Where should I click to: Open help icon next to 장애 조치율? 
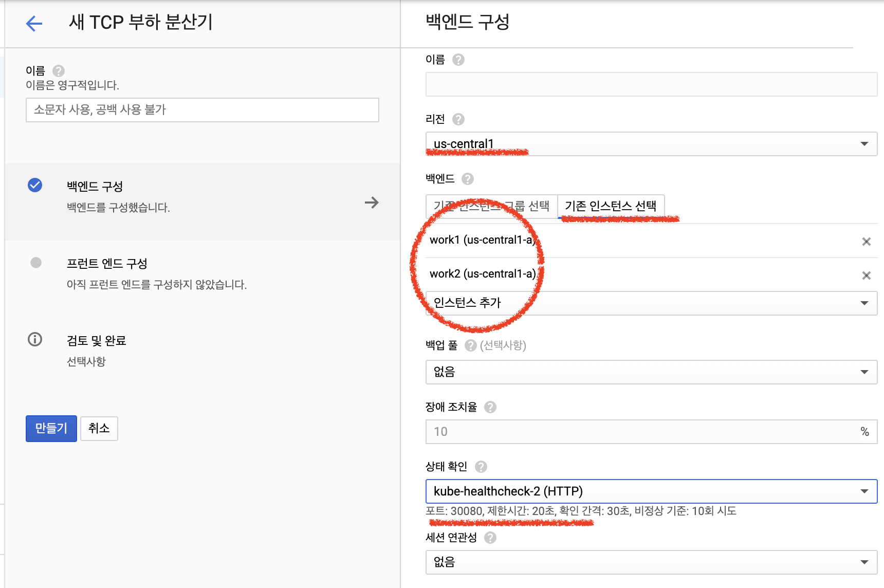click(490, 407)
